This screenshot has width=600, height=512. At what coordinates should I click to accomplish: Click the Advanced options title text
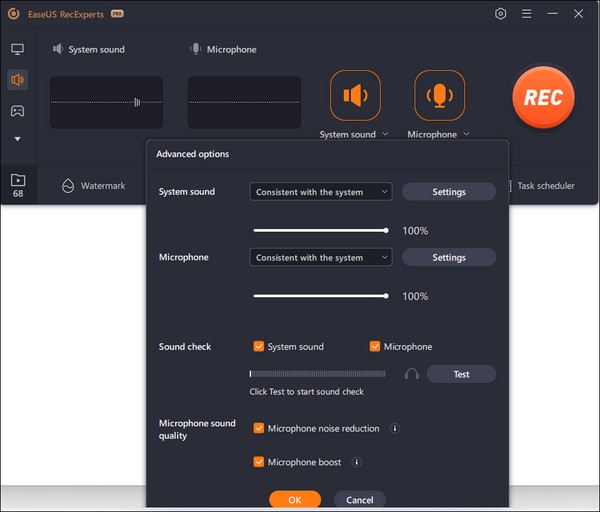click(192, 154)
